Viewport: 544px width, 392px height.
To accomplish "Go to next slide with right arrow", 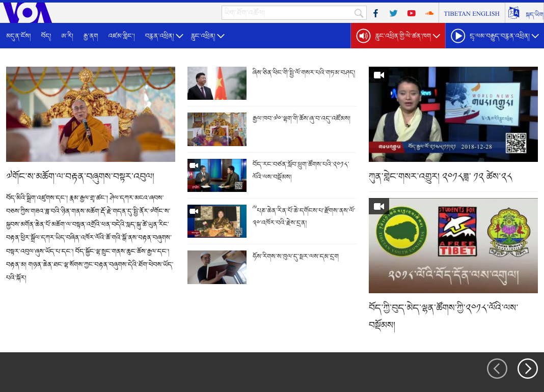I will (x=527, y=369).
